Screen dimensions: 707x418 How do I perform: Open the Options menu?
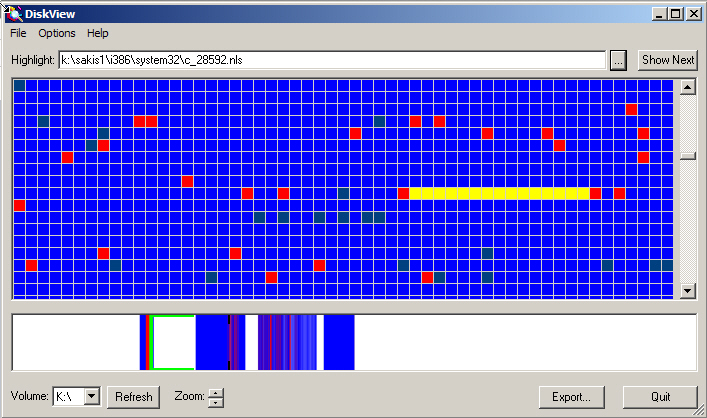click(57, 33)
